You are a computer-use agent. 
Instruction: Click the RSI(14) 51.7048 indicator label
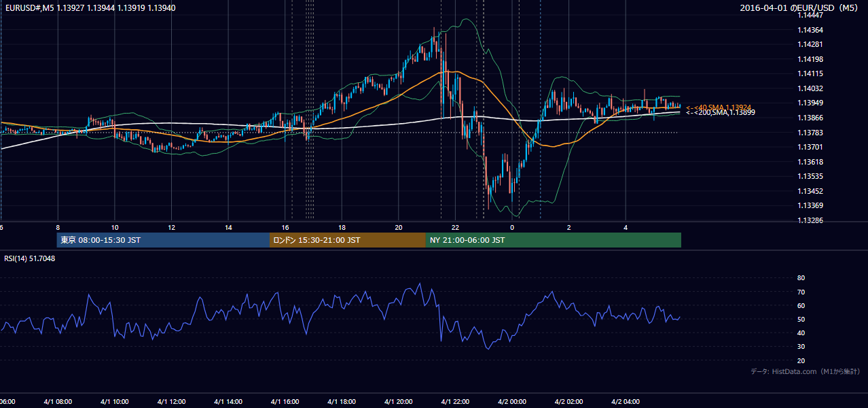coord(30,258)
